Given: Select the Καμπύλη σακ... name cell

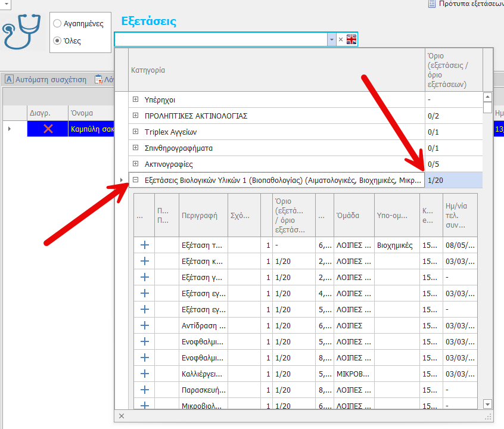Looking at the screenshot, I should coord(91,129).
